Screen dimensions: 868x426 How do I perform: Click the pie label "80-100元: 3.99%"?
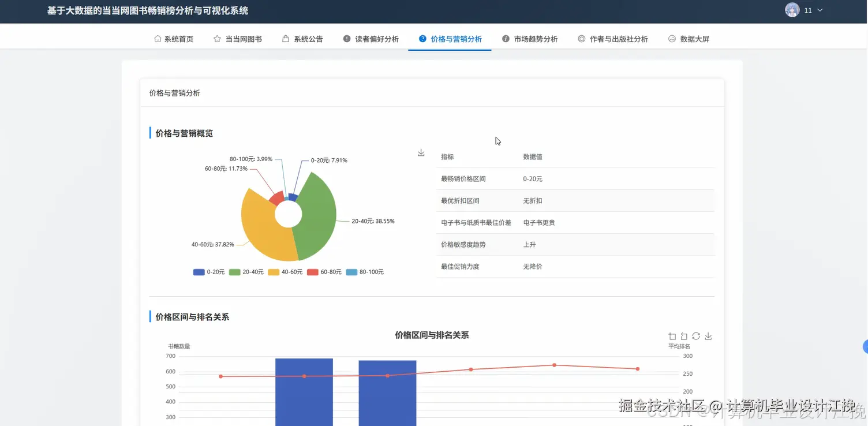(251, 159)
